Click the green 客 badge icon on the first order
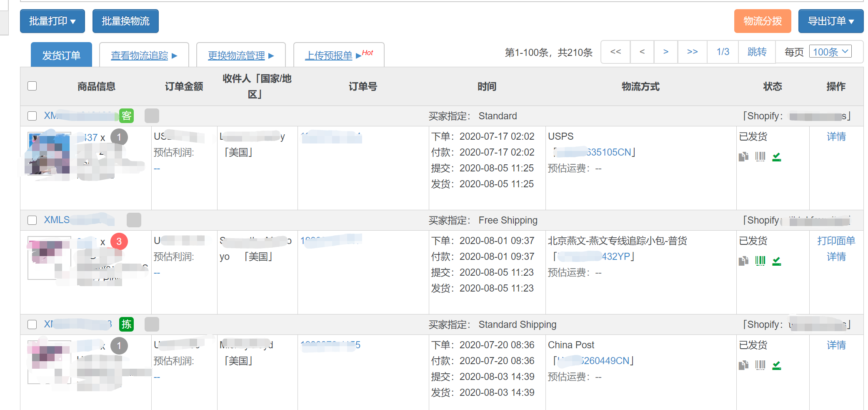The width and height of the screenshot is (868, 410). tap(126, 116)
